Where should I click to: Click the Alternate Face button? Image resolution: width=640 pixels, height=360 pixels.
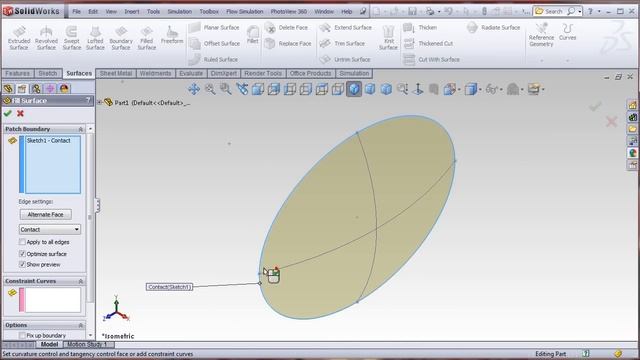coord(45,214)
